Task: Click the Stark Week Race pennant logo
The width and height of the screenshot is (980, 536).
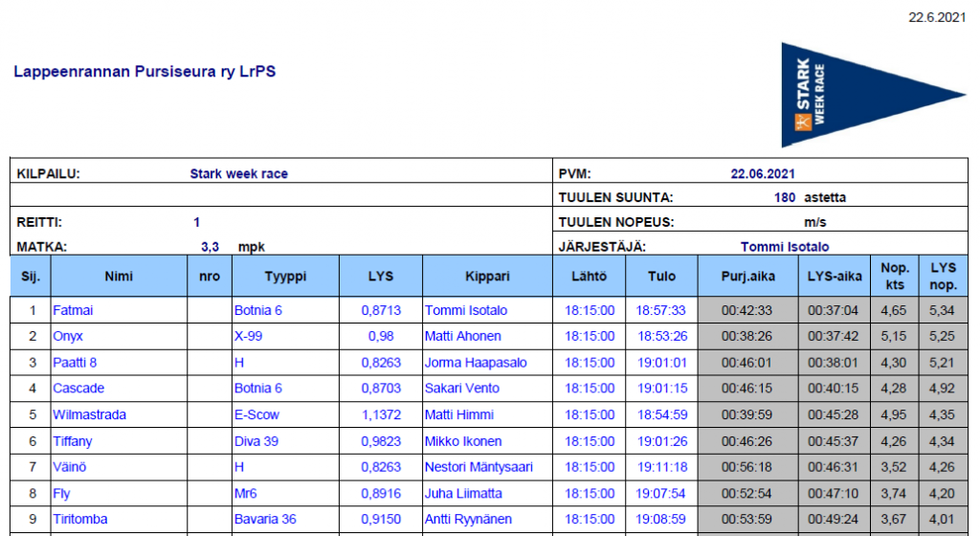Action: click(x=873, y=95)
